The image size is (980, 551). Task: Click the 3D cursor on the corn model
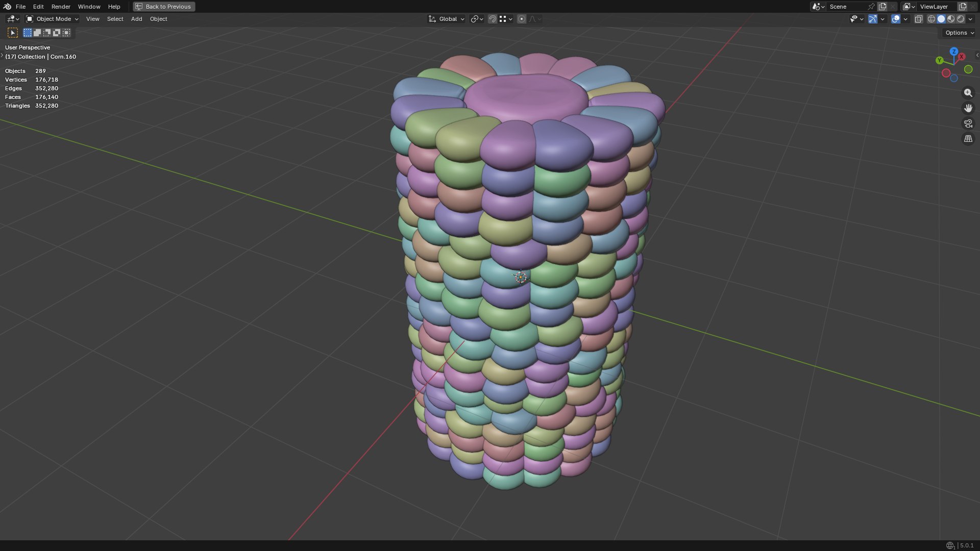pyautogui.click(x=521, y=277)
